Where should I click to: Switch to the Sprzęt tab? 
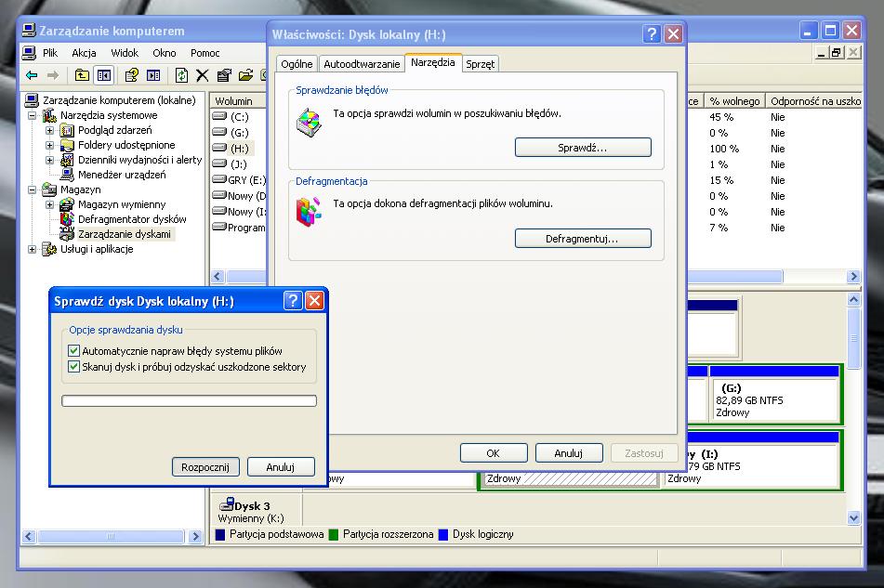coord(481,64)
